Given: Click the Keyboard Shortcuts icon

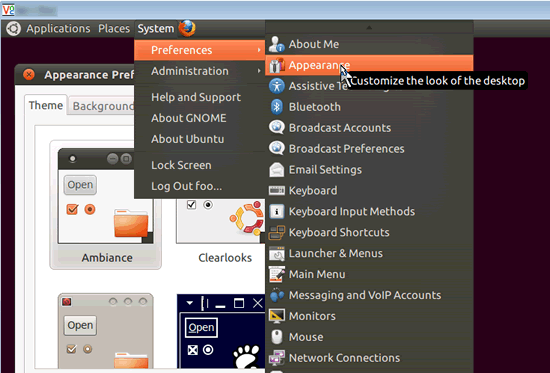Looking at the screenshot, I should coord(276,232).
